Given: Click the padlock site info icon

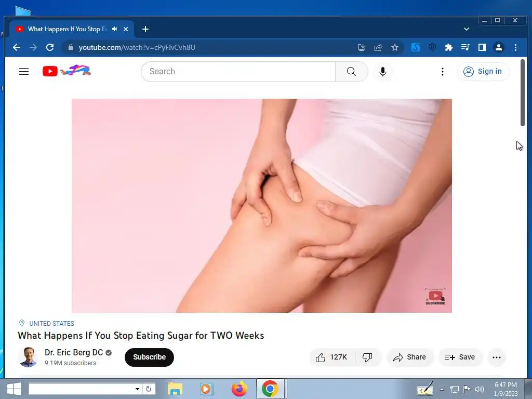Looking at the screenshot, I should [x=71, y=47].
